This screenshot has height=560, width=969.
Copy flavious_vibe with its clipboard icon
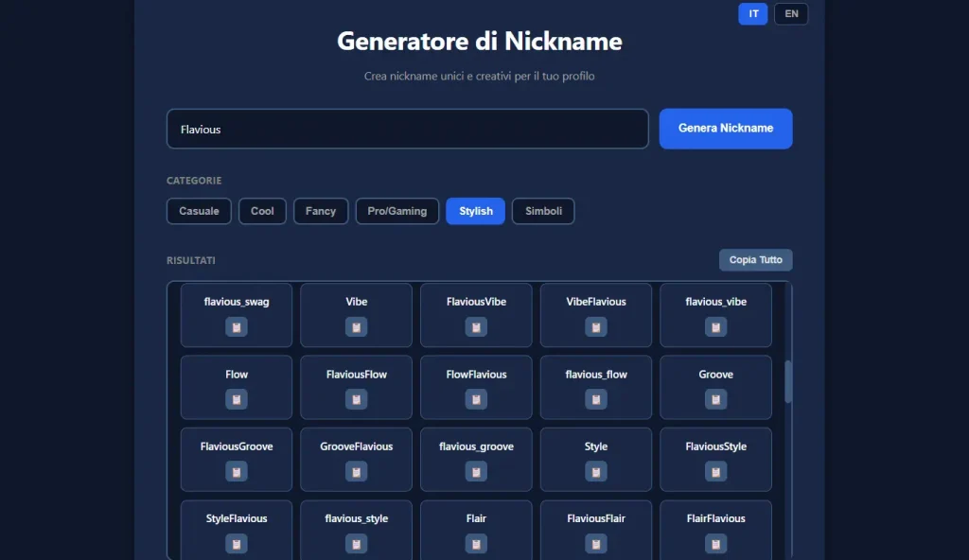[715, 327]
